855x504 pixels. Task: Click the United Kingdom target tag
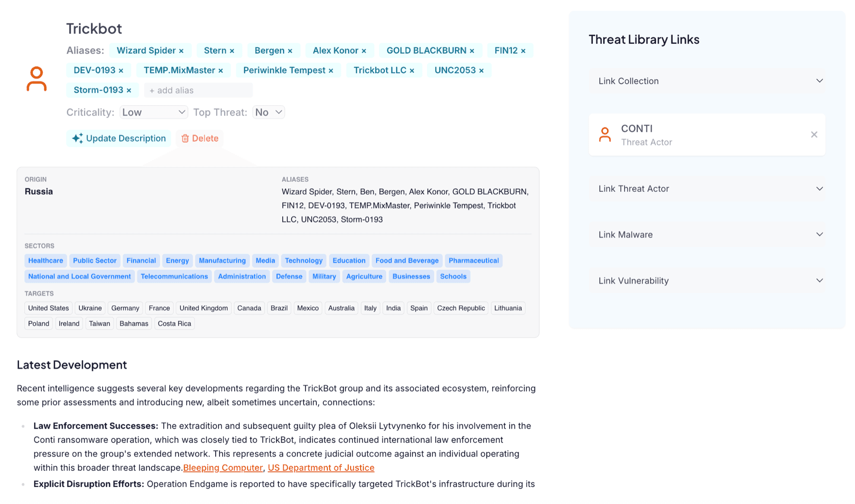(x=204, y=308)
